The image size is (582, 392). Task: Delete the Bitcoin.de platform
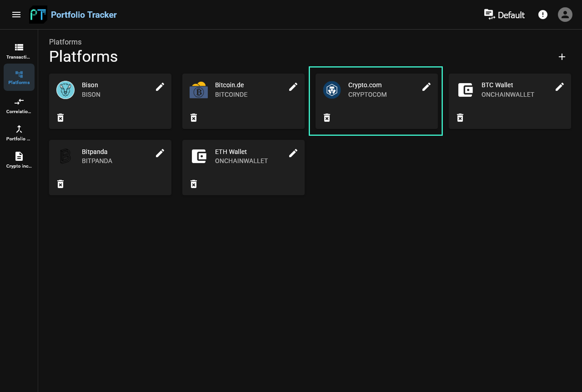194,118
